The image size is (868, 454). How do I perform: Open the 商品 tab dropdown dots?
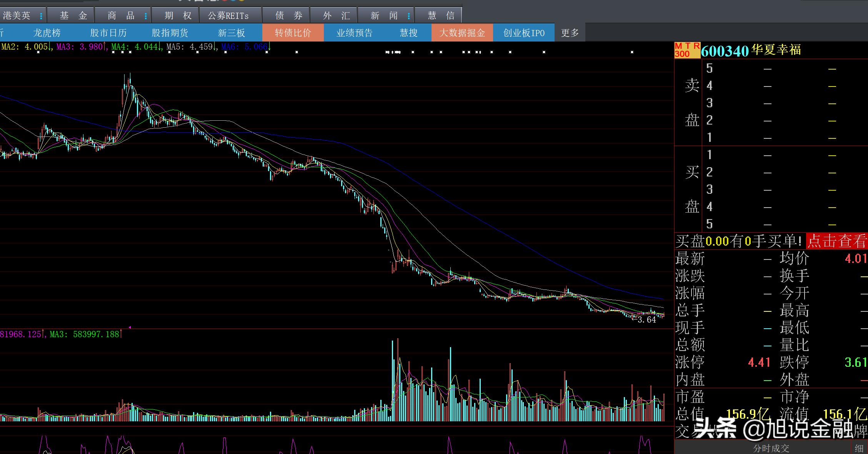pos(146,16)
